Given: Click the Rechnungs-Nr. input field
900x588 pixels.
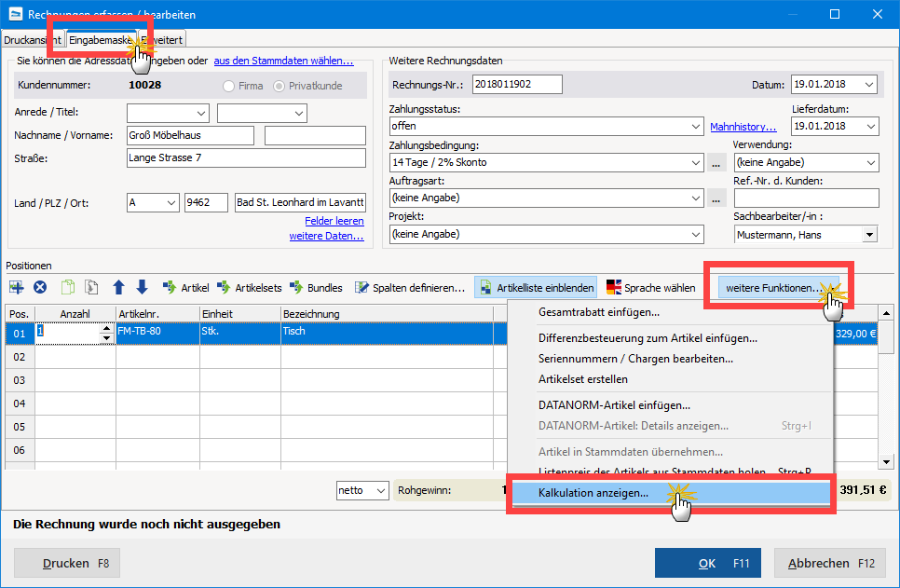Looking at the screenshot, I should pos(517,84).
